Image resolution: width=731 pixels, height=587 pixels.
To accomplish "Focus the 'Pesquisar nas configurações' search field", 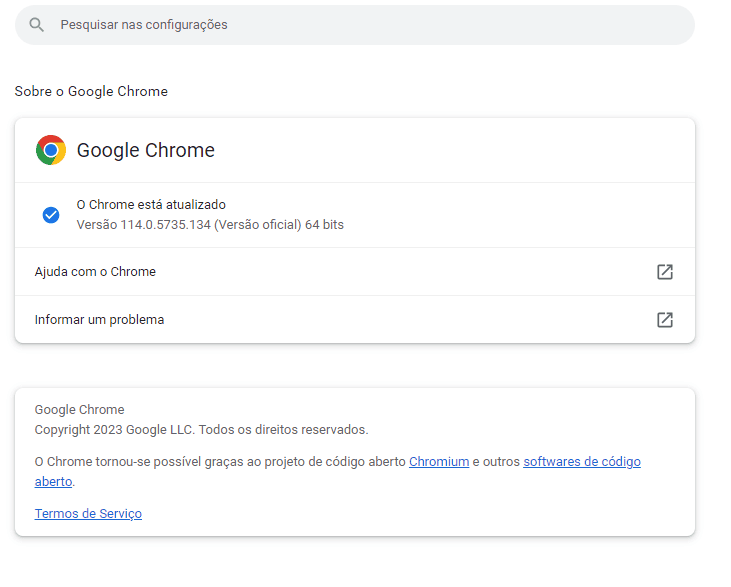I will point(355,25).
